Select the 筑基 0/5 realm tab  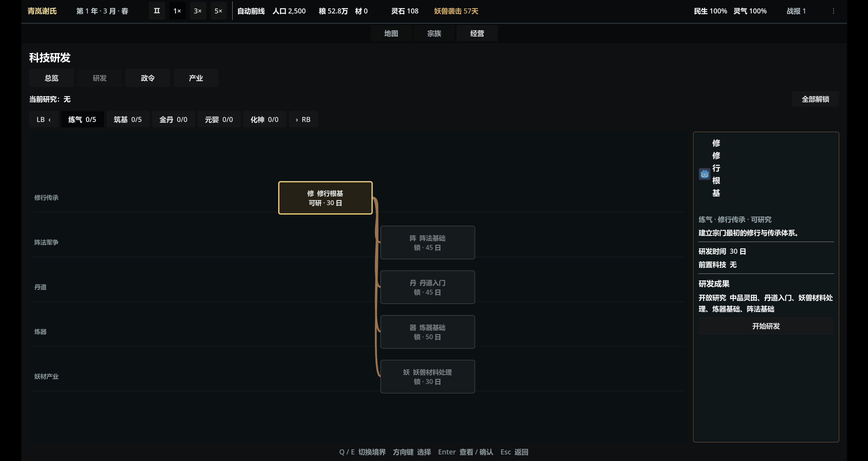click(128, 120)
